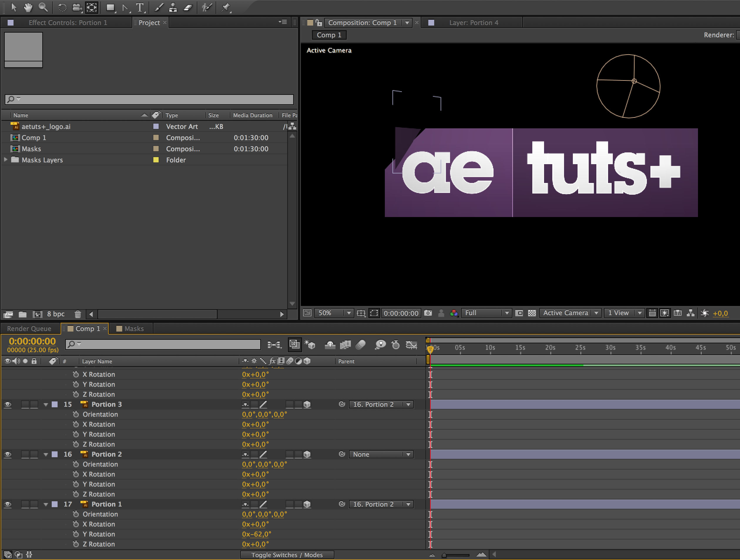740x560 pixels.
Task: Switch to the Masks timeline tab
Action: click(x=134, y=329)
